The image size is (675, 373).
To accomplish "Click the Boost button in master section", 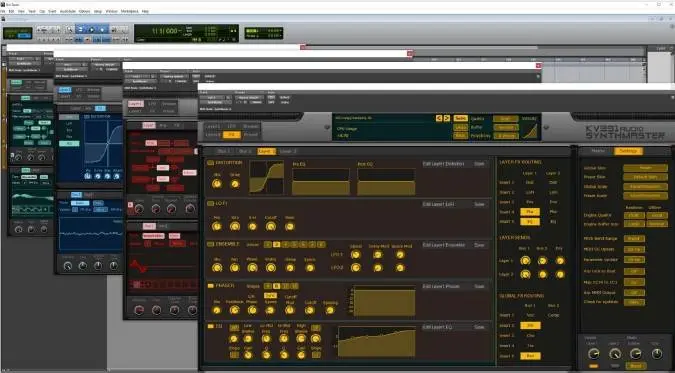I will click(x=635, y=366).
